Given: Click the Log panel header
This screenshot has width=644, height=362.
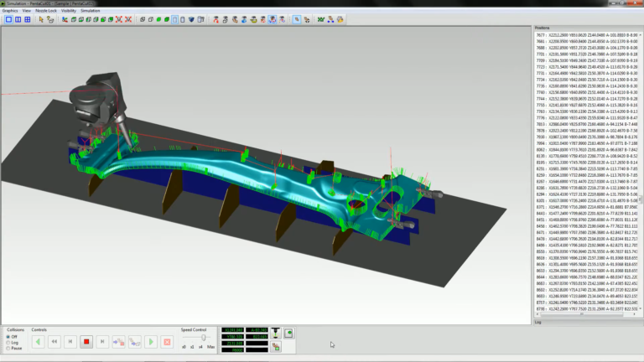Looking at the screenshot, I should [x=588, y=322].
